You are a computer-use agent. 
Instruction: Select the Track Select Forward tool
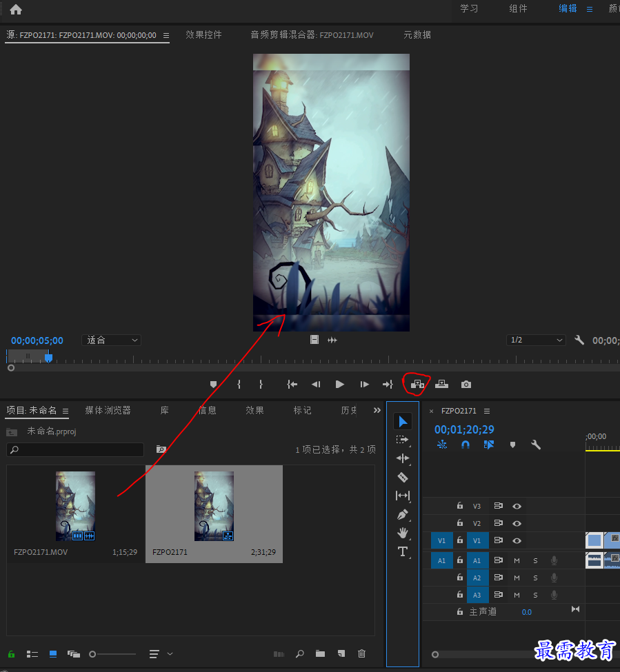tap(403, 440)
